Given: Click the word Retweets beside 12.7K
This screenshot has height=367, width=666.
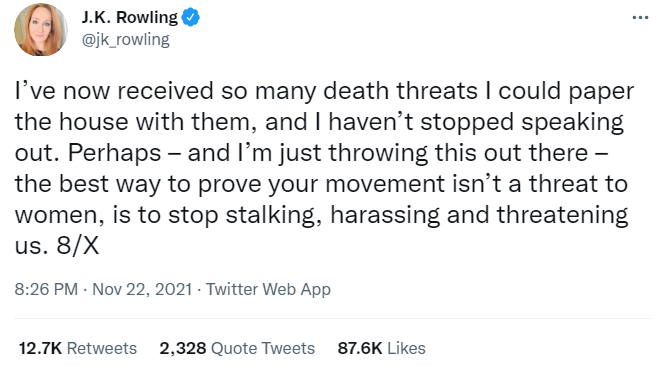Looking at the screenshot, I should 102,348.
